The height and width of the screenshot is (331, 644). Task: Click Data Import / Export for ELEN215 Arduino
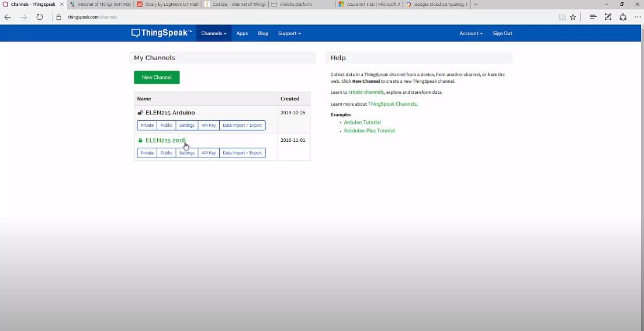pos(243,126)
